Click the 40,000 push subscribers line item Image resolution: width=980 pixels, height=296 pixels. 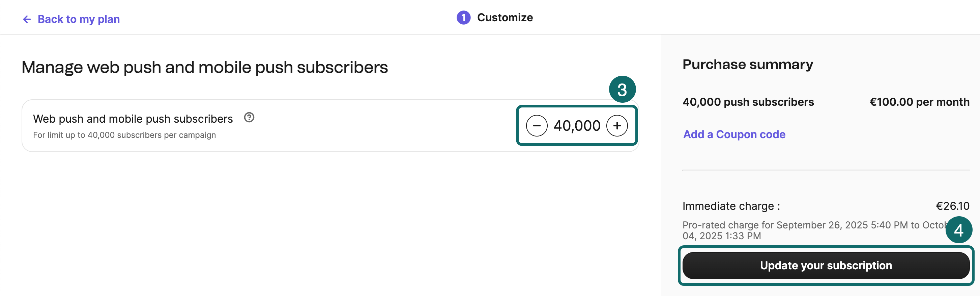click(x=748, y=102)
